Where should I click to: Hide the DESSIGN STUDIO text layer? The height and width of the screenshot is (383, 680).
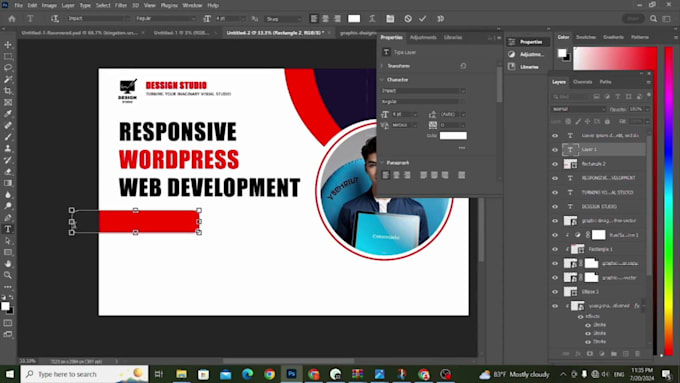point(555,206)
